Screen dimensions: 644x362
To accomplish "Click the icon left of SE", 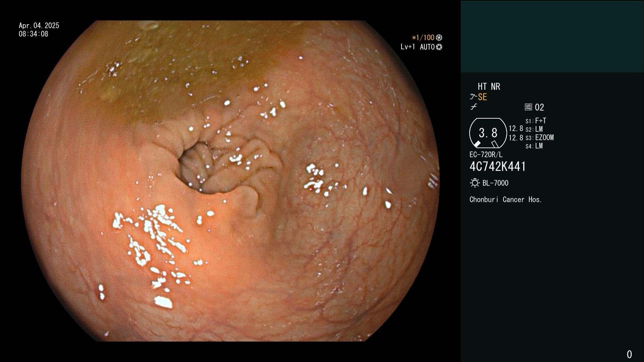I will (473, 97).
